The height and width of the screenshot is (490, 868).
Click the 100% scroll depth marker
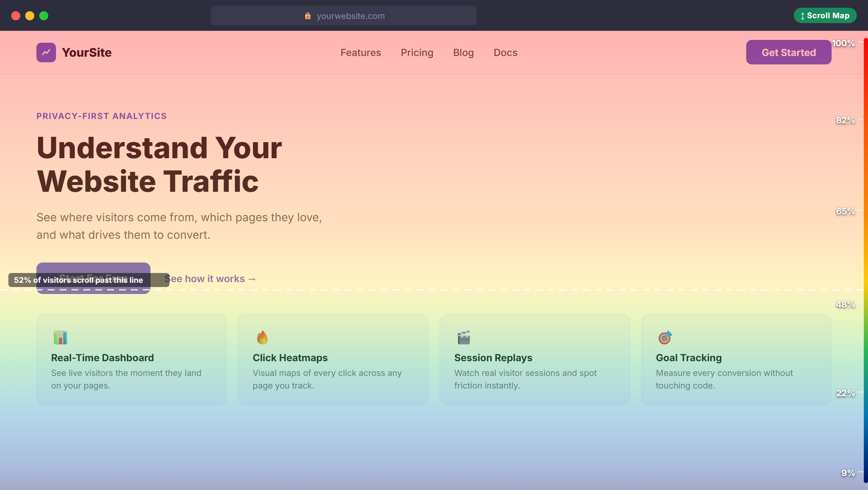pyautogui.click(x=843, y=43)
